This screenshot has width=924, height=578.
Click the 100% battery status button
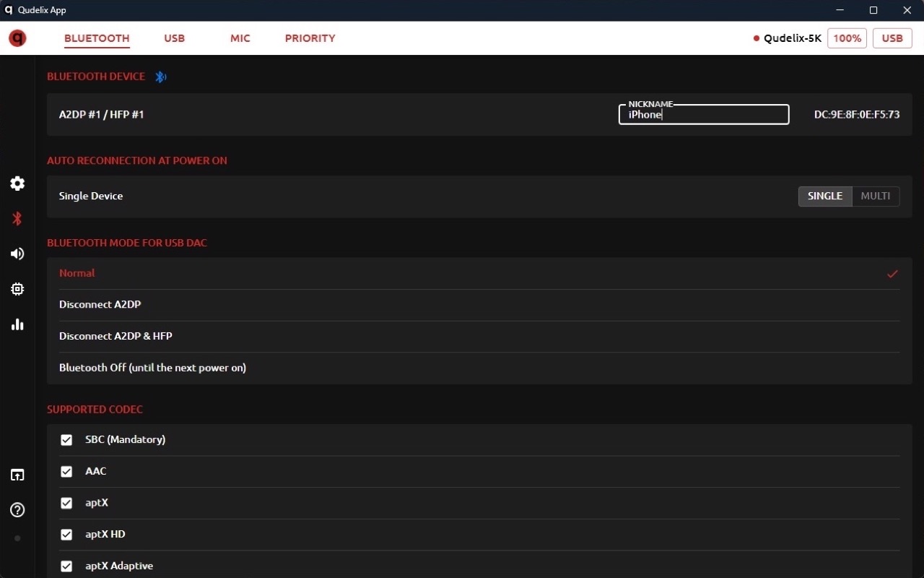(x=847, y=38)
